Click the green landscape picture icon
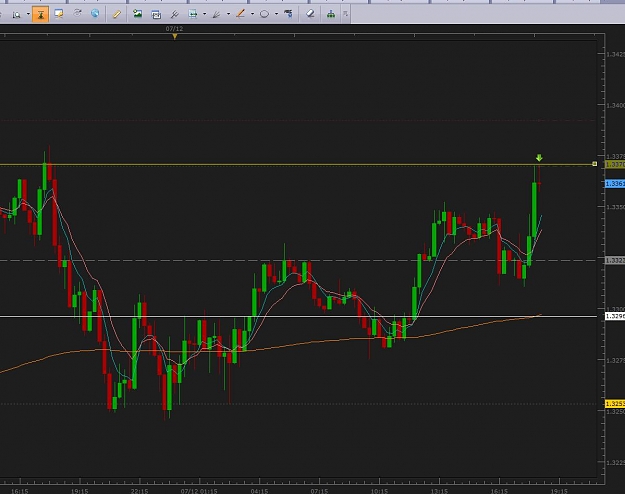The height and width of the screenshot is (494, 625). pos(138,14)
